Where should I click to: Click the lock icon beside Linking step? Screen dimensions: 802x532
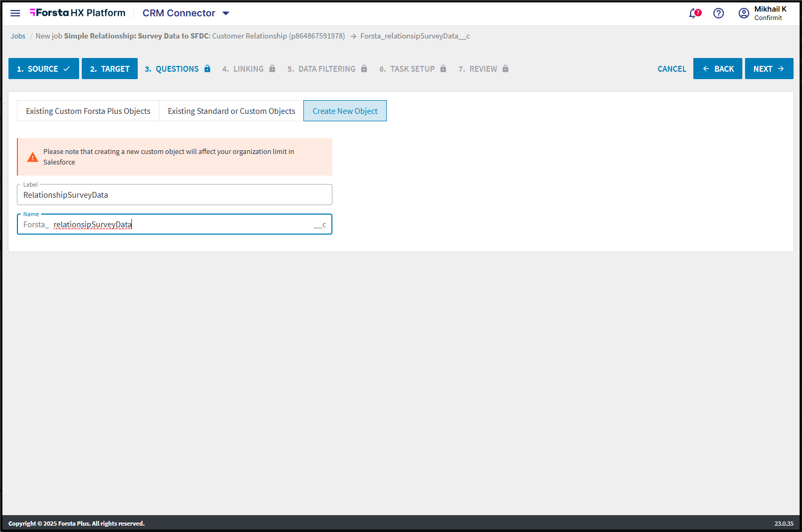272,69
